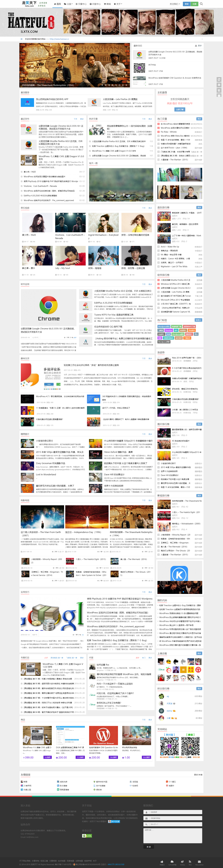The width and height of the screenshot is (223, 868).
Task: Click the Shawshank Redemption carousel slide
Action: tap(75, 65)
